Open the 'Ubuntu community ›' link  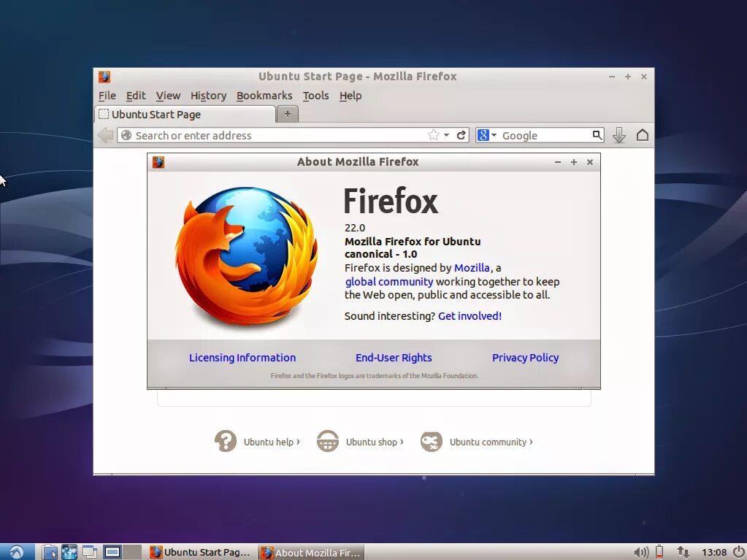[491, 442]
